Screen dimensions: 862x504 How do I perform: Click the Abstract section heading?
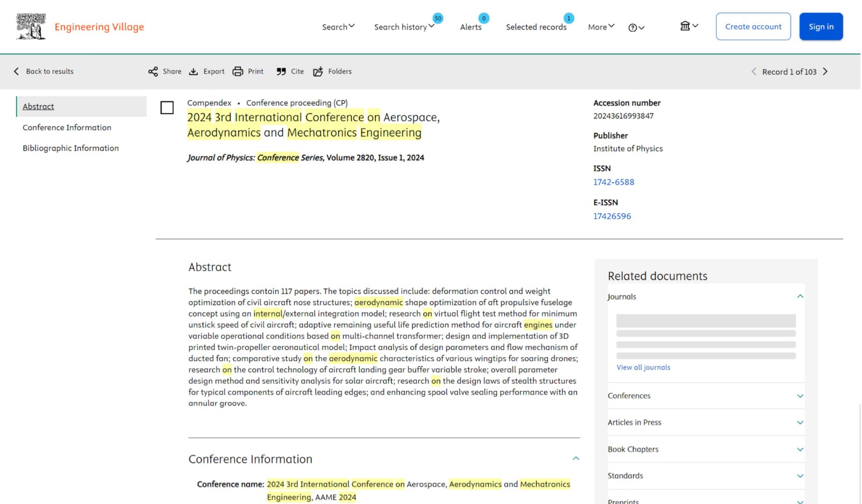point(210,267)
